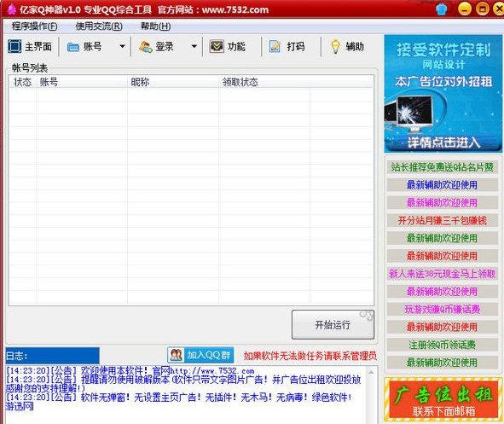Viewport: 504px width, 424px height.
Task: Click the minimize window button
Action: pyautogui.click(x=465, y=9)
